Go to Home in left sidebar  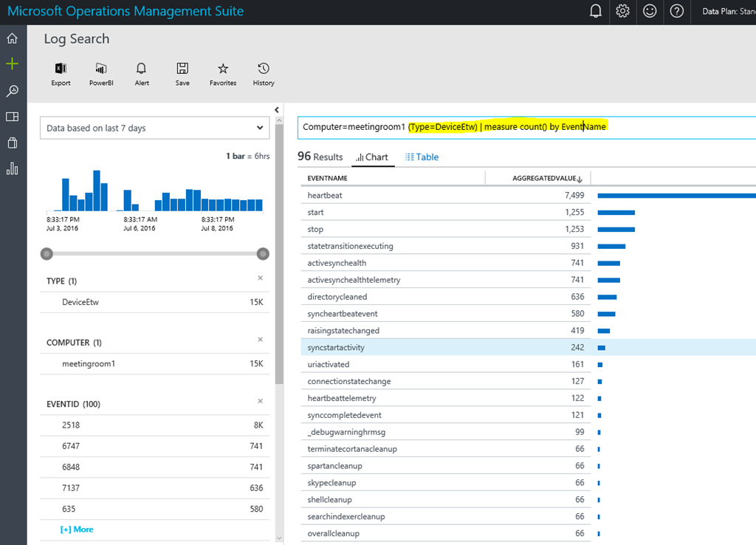pyautogui.click(x=12, y=38)
